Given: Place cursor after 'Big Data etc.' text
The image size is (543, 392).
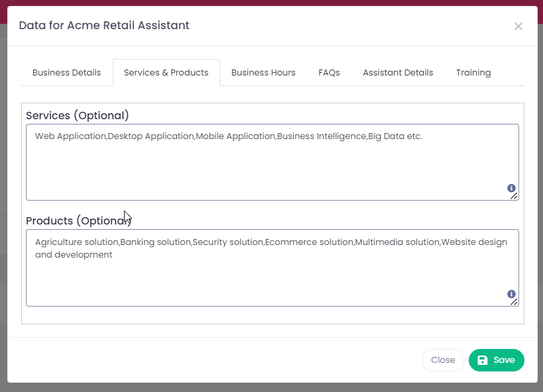Looking at the screenshot, I should 423,136.
